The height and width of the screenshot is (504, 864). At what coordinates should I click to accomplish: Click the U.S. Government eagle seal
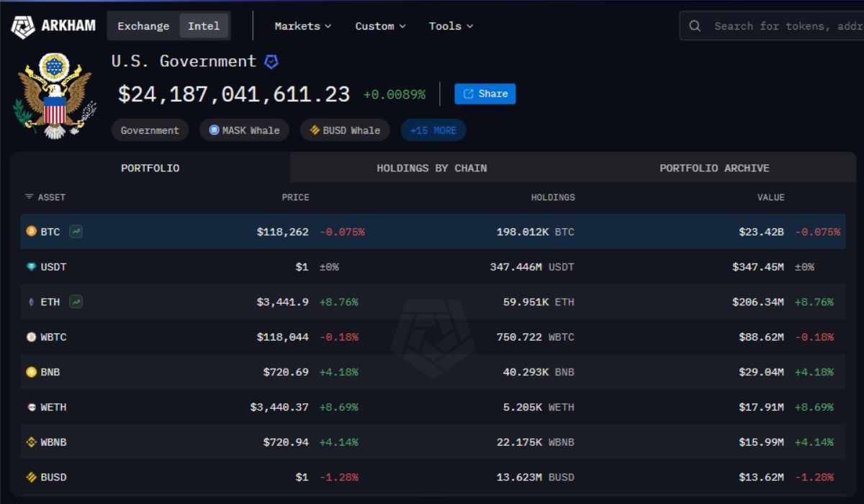55,96
